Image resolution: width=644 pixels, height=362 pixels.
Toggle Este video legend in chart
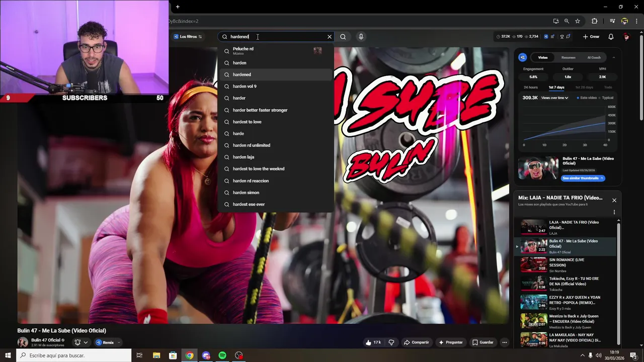tap(586, 98)
